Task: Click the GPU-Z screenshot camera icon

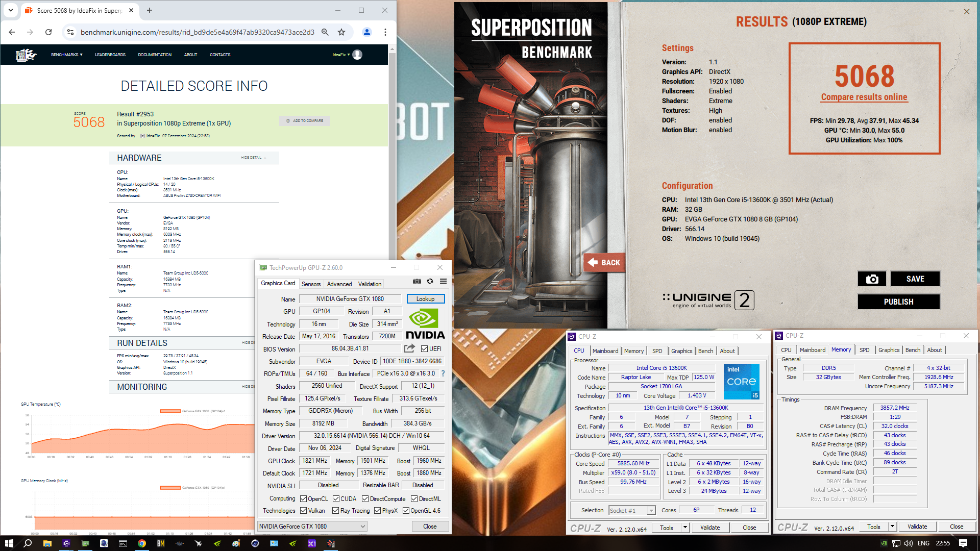Action: click(x=417, y=281)
